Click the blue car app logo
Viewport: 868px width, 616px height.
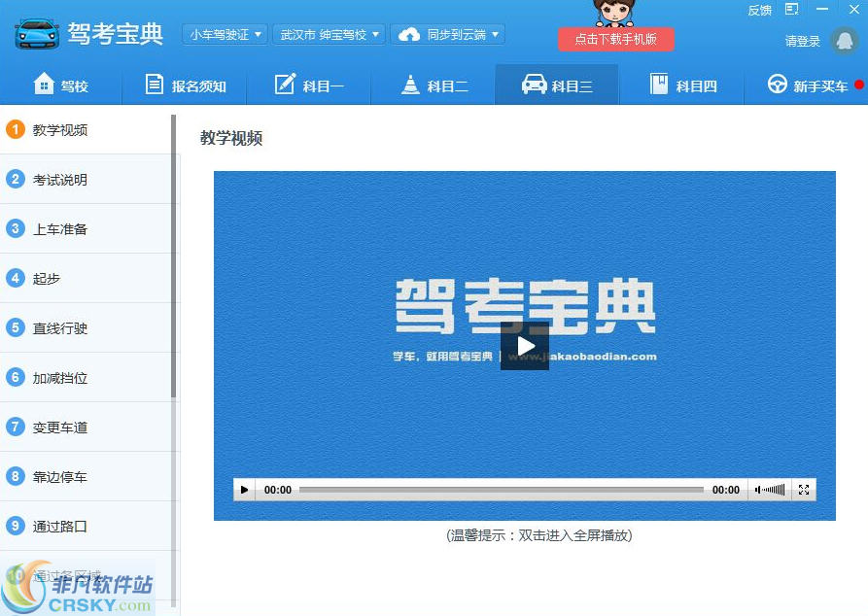37,34
